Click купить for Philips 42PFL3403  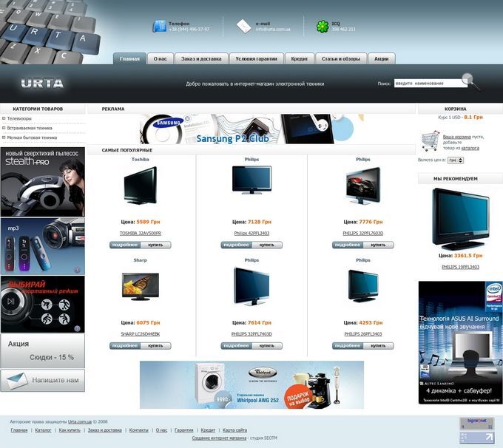[267, 245]
